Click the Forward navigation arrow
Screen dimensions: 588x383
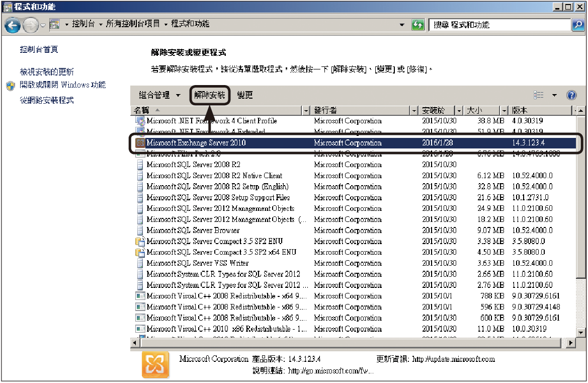tap(31, 26)
